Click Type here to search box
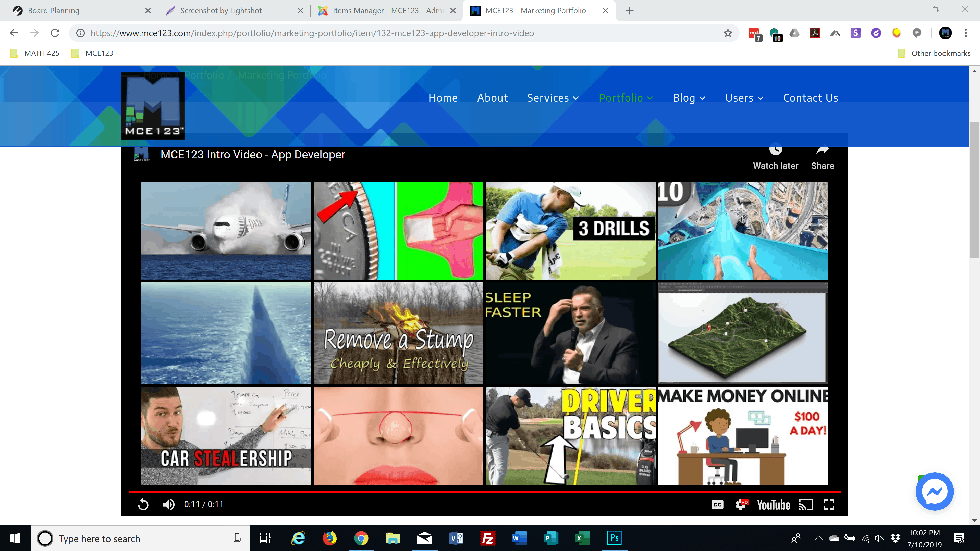This screenshot has width=980, height=551. pyautogui.click(x=140, y=539)
